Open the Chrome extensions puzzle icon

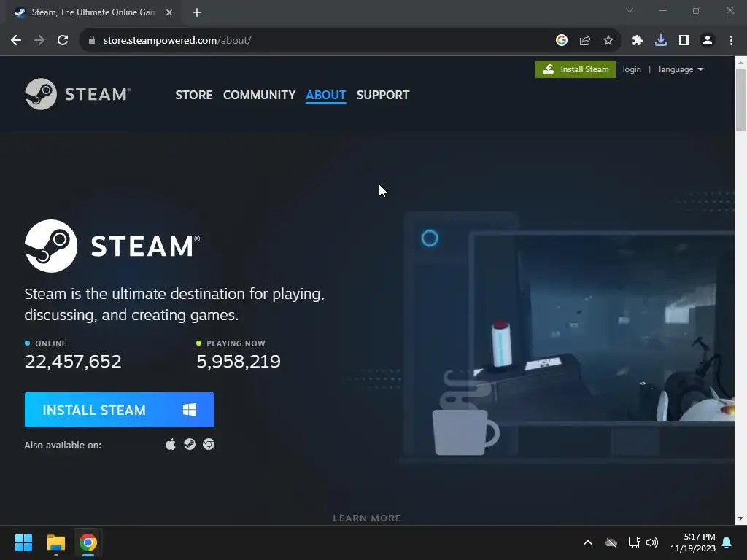tap(638, 41)
